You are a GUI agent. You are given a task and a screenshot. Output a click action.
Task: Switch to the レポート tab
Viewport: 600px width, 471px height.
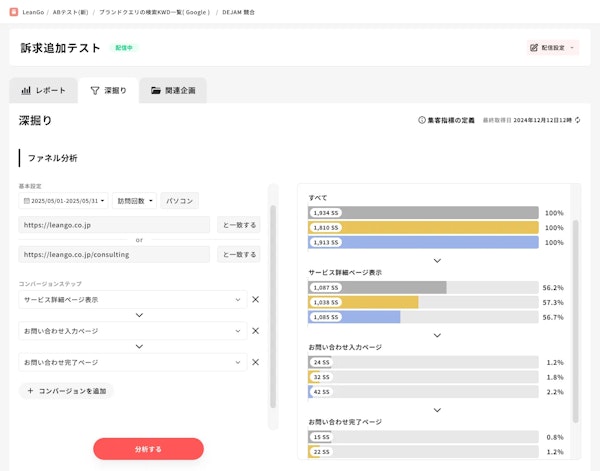(x=43, y=90)
